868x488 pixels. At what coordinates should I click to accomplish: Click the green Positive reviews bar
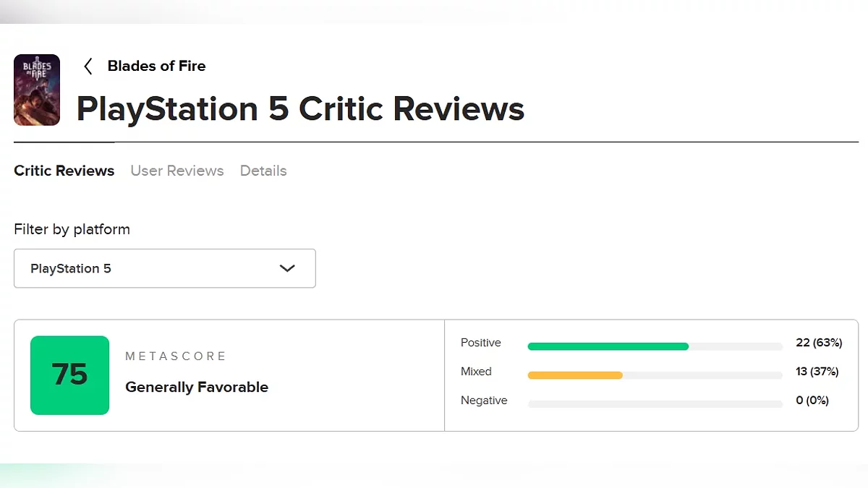(608, 346)
